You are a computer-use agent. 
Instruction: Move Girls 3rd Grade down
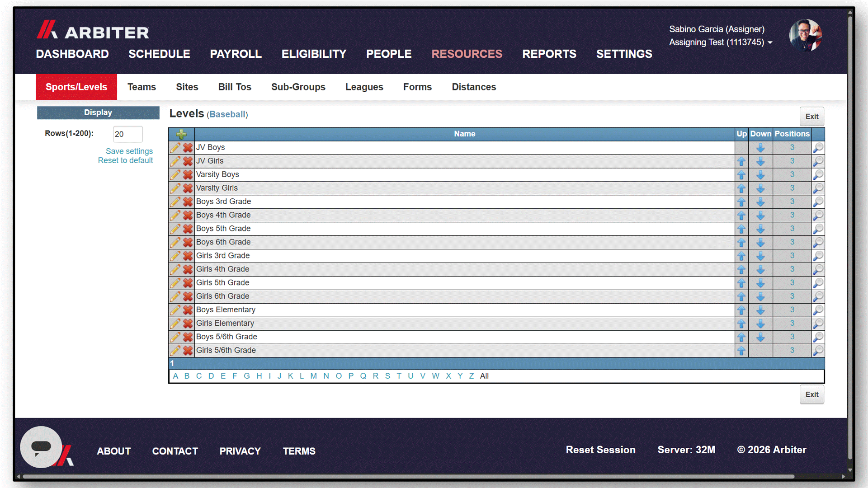pos(760,256)
